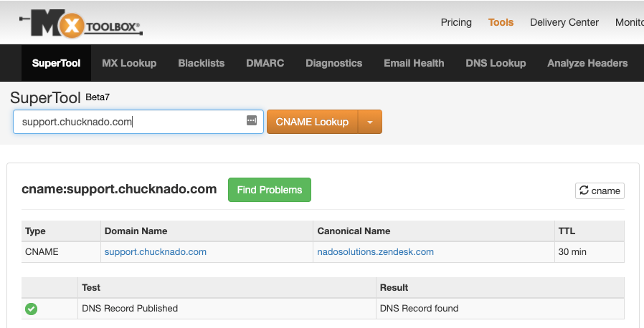Click the Find Problems button
Viewport: 644px width, 328px height.
[270, 190]
